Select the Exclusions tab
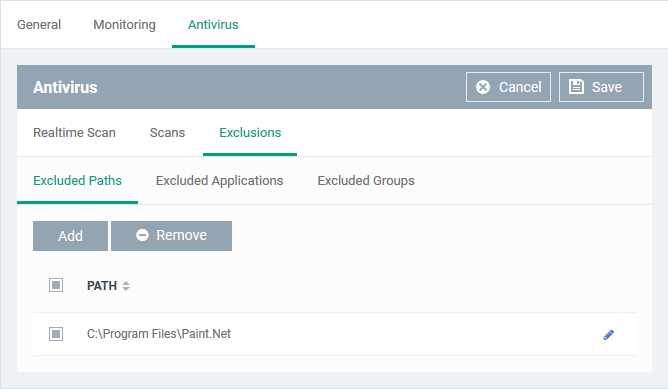Viewport: 668px width, 389px height. coord(250,133)
